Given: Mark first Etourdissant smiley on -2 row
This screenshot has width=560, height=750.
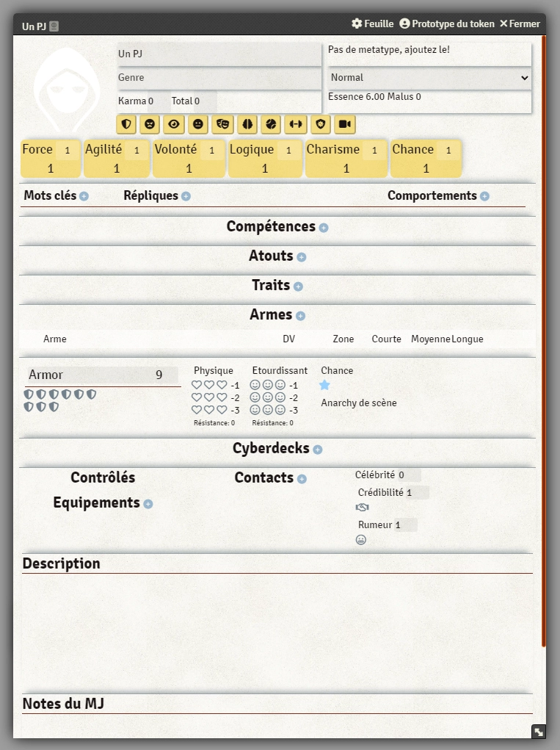Looking at the screenshot, I should [255, 397].
